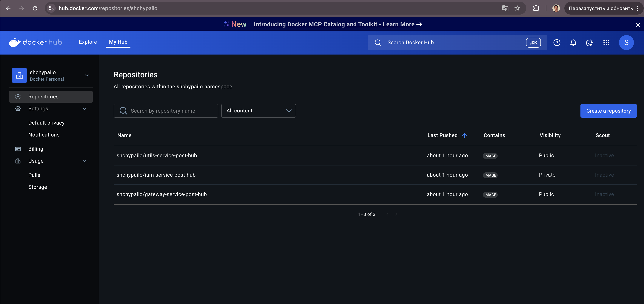Screen dimensions: 644x304
Task: Open the apps grid icon
Action: (x=606, y=42)
